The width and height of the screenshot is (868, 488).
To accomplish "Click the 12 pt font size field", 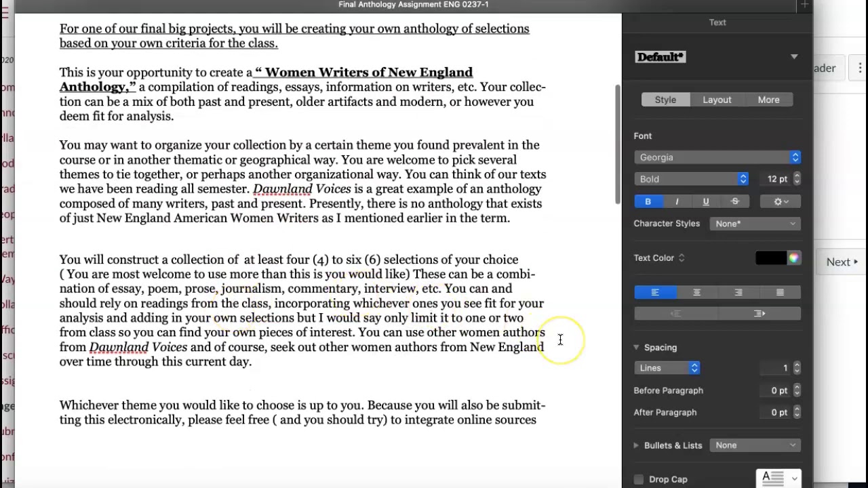I will tap(775, 179).
